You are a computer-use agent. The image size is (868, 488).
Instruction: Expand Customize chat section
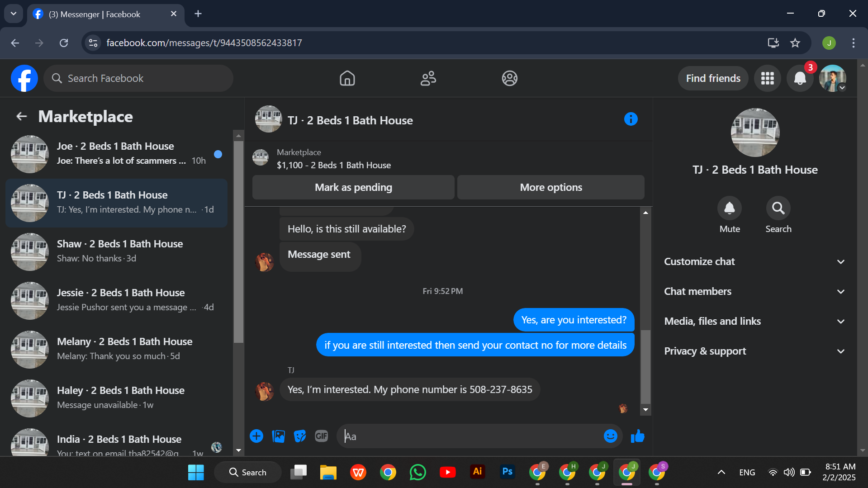[x=754, y=261]
